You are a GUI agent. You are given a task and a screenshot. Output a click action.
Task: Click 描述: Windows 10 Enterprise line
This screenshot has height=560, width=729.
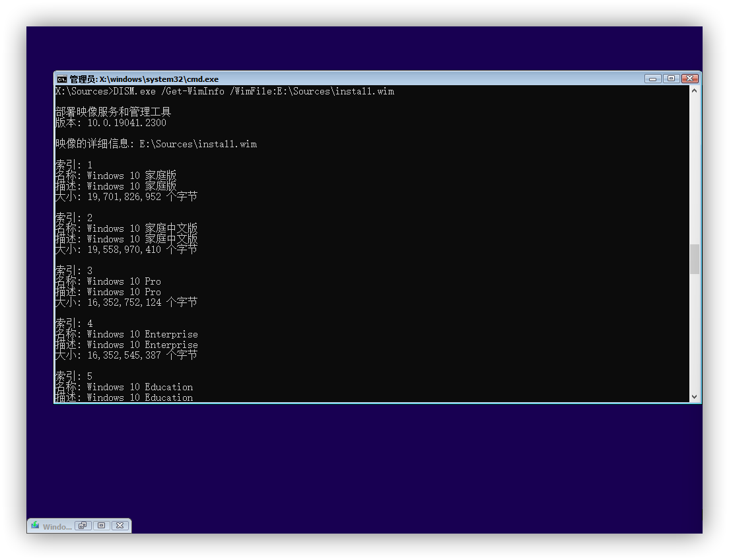coord(127,345)
